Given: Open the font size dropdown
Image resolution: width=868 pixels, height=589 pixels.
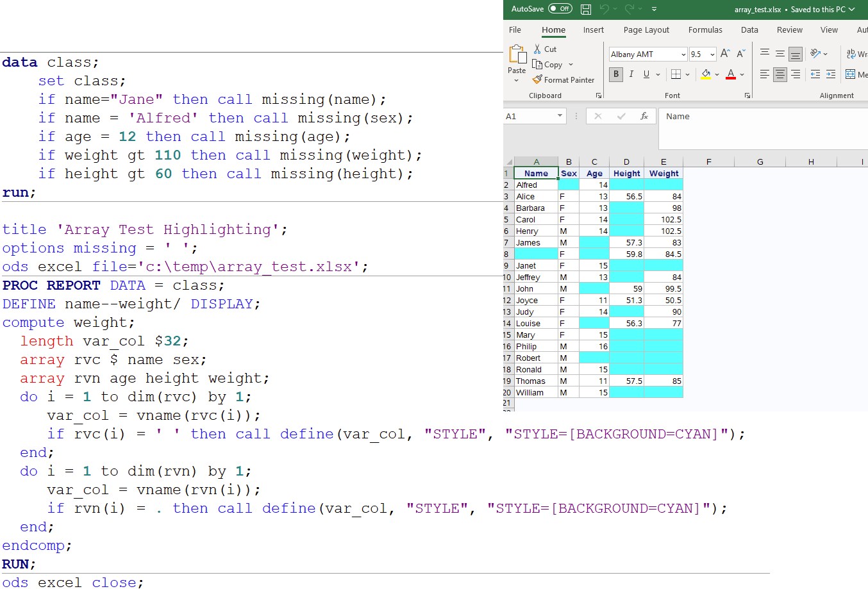Looking at the screenshot, I should point(712,54).
